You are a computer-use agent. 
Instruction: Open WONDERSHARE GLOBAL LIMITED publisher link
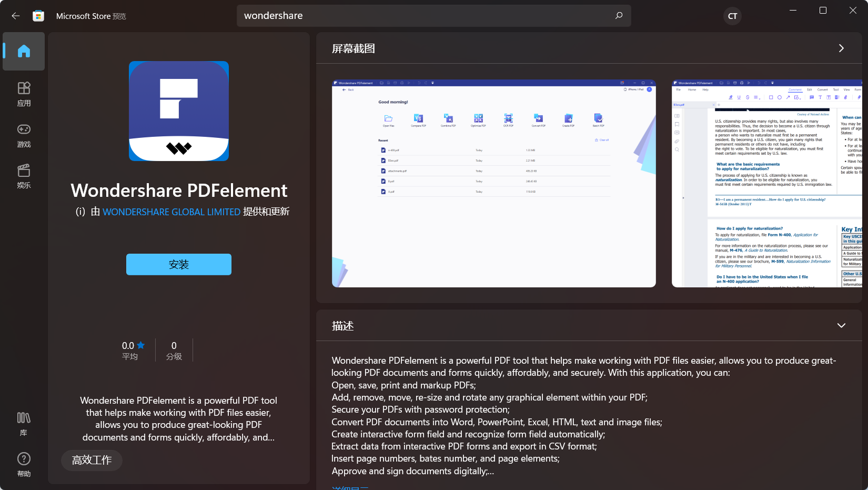click(171, 212)
